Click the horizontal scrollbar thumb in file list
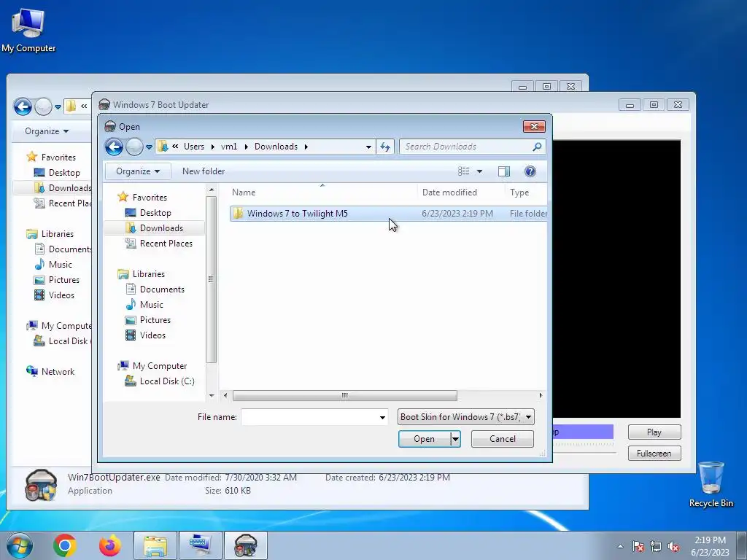 coord(344,396)
